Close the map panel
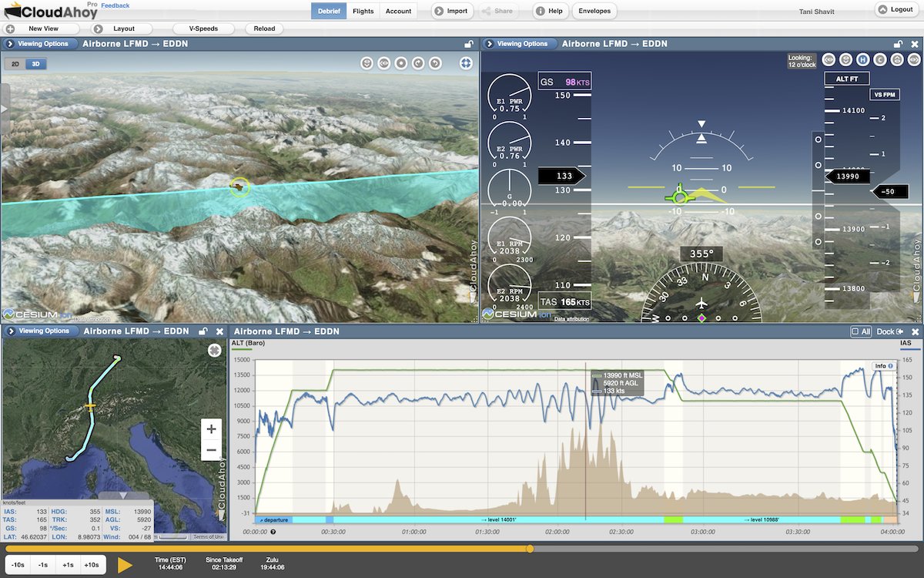The width and height of the screenshot is (924, 578). (x=219, y=331)
